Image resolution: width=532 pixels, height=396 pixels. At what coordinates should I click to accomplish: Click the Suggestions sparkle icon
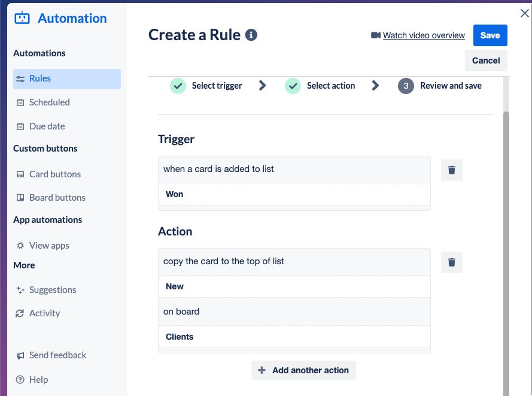point(20,290)
